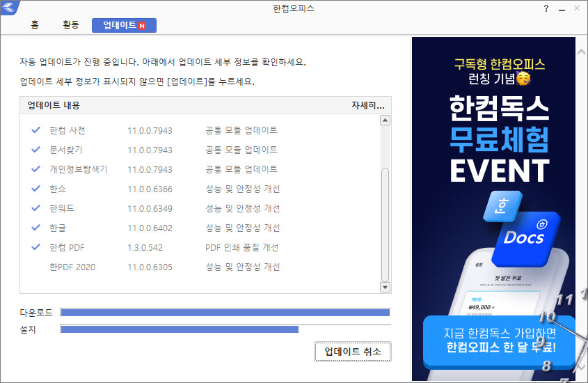Click the ad panel scroll up chevron

point(582,52)
